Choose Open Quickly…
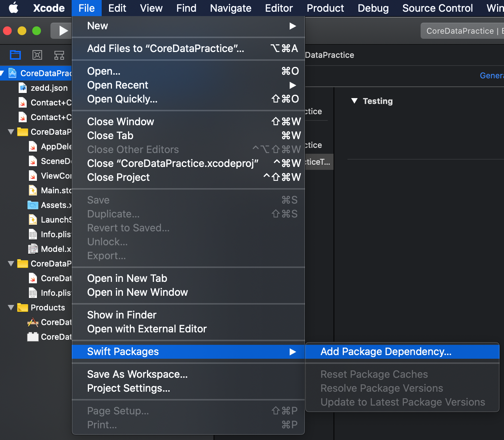This screenshot has width=504, height=440. pos(188,99)
